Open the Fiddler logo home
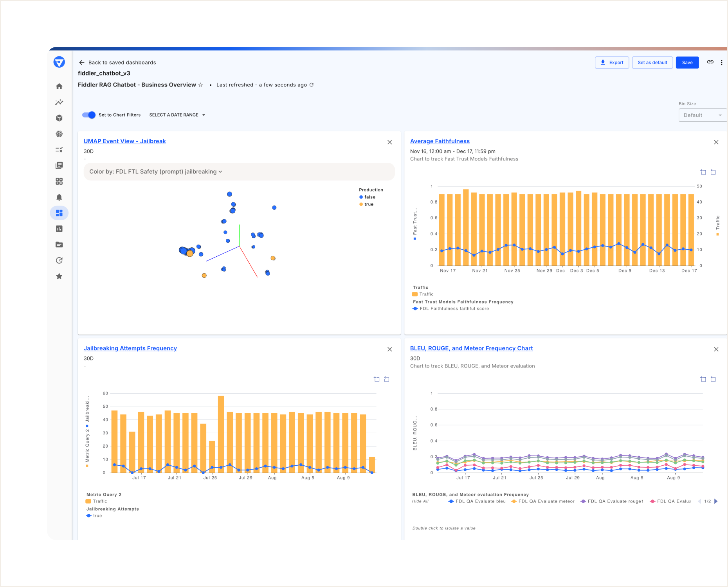 pos(59,62)
